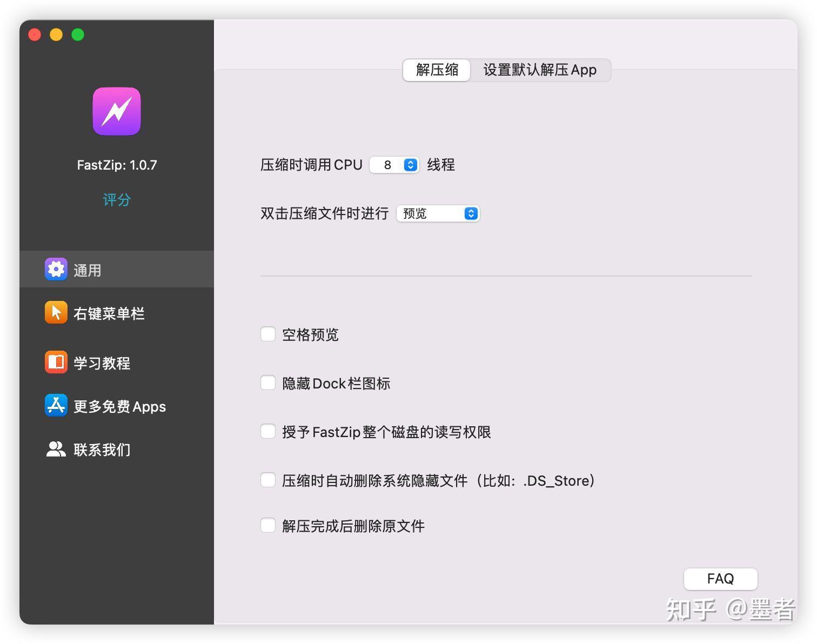Click the 线程 label
Image resolution: width=817 pixels, height=644 pixels.
441,165
